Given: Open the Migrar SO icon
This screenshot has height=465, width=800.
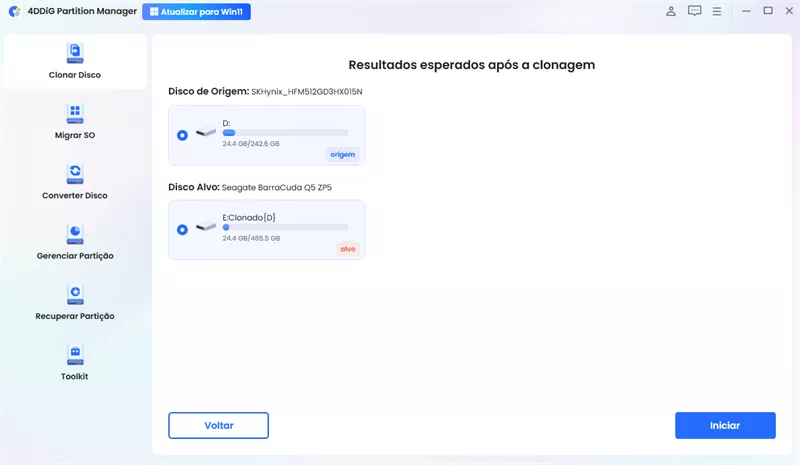Looking at the screenshot, I should (75, 113).
